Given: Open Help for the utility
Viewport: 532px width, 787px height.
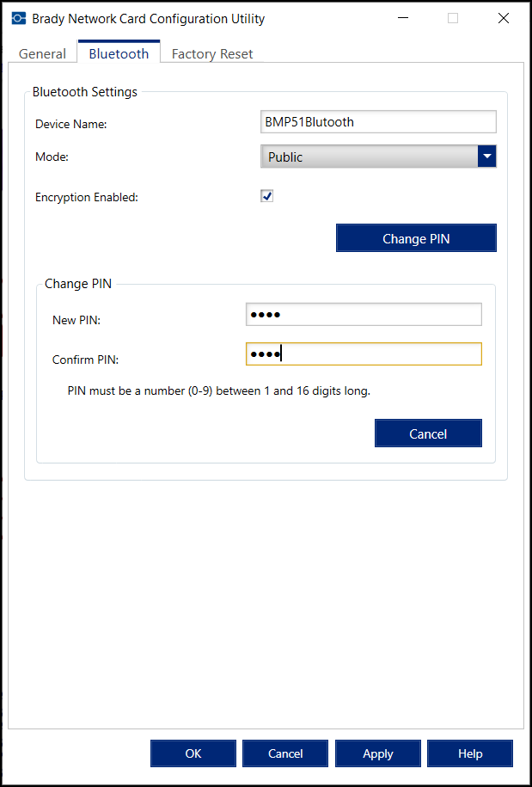Looking at the screenshot, I should (470, 753).
